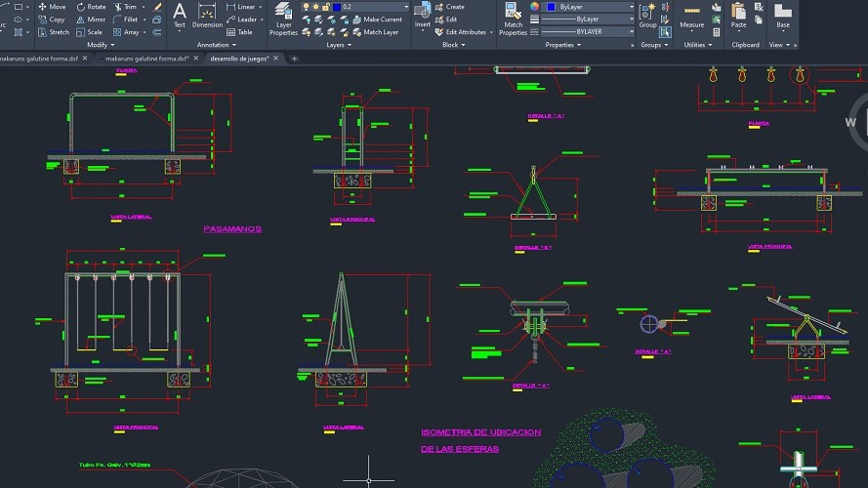Open the layer name dropdown list
The image size is (868, 488).
click(405, 7)
